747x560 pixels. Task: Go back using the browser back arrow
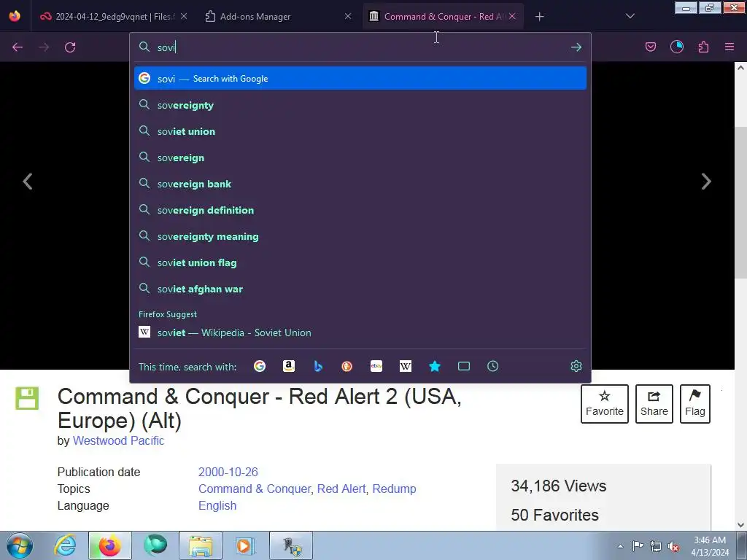tap(18, 47)
